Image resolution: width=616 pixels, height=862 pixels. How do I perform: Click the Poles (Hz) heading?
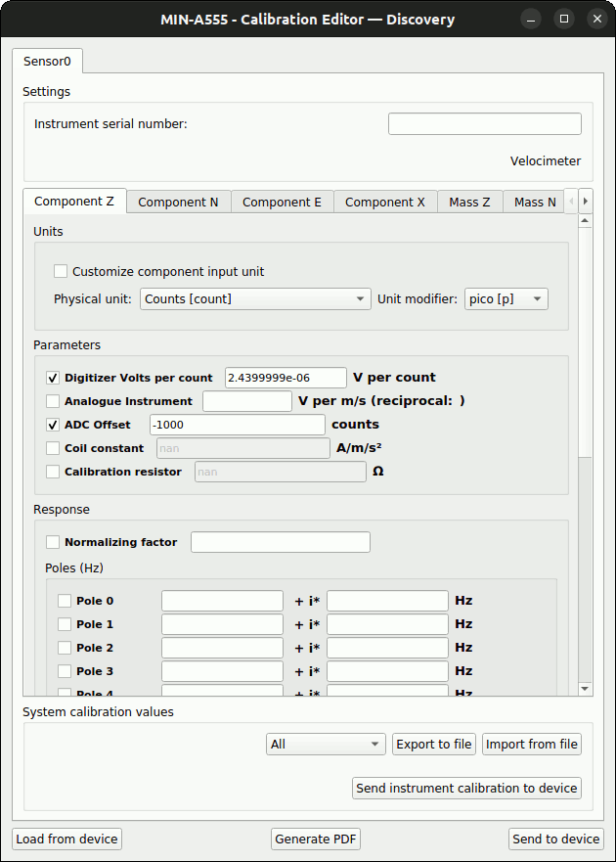(74, 567)
